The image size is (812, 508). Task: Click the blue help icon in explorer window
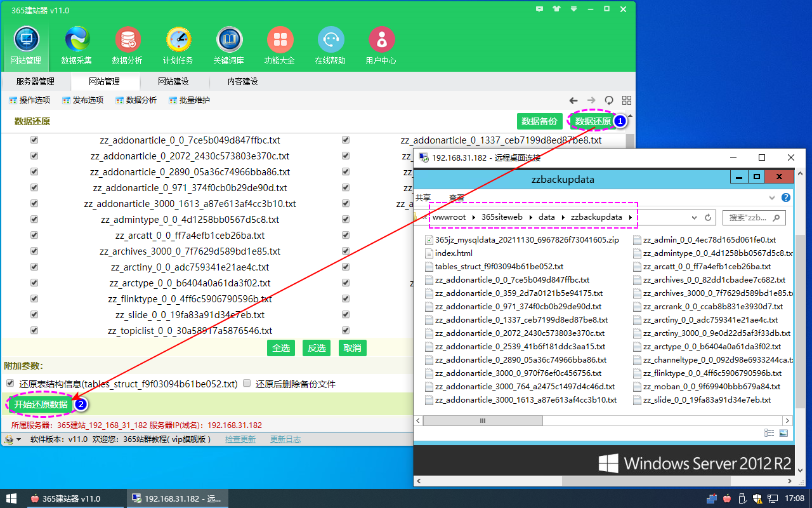(x=786, y=197)
